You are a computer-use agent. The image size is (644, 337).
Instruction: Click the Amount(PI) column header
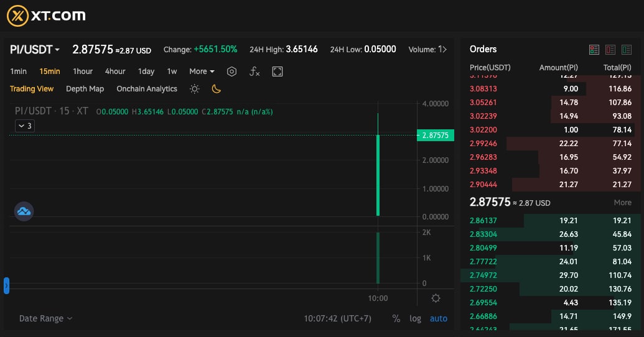click(x=559, y=67)
